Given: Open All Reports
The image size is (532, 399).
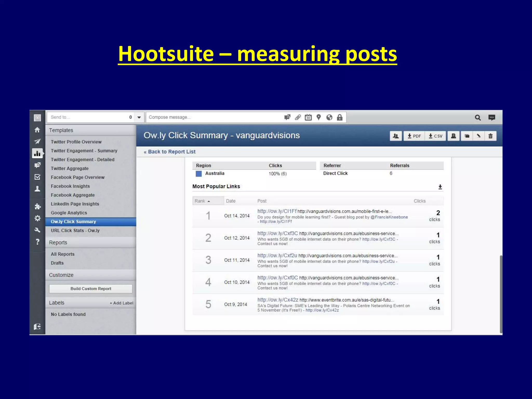Looking at the screenshot, I should [63, 254].
